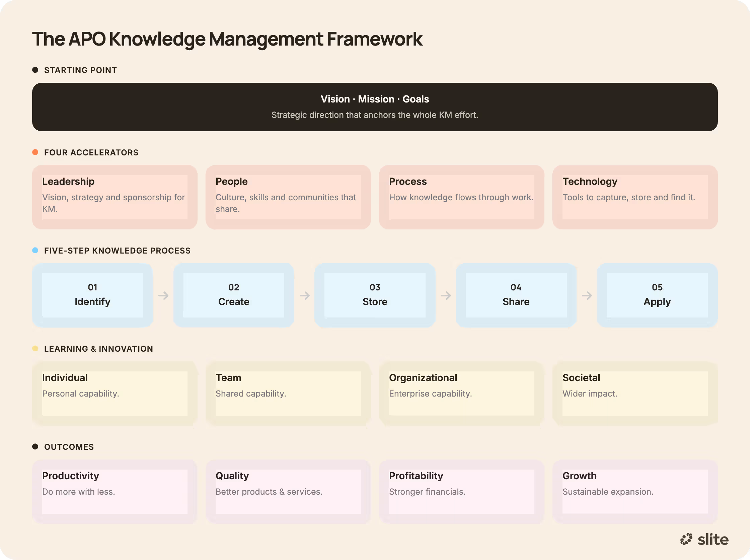Click the arrow between Store and Share
The height and width of the screenshot is (560, 750).
[x=446, y=296]
